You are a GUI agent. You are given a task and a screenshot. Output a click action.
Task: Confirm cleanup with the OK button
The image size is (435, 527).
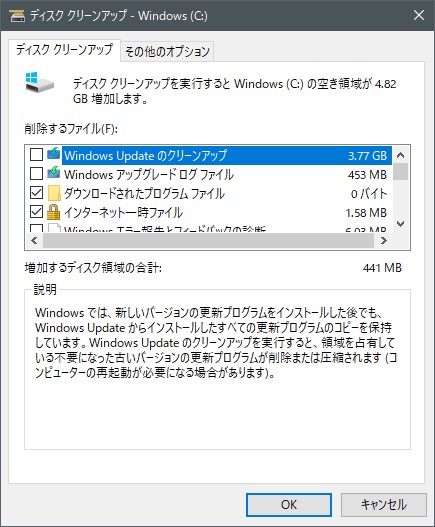click(289, 504)
